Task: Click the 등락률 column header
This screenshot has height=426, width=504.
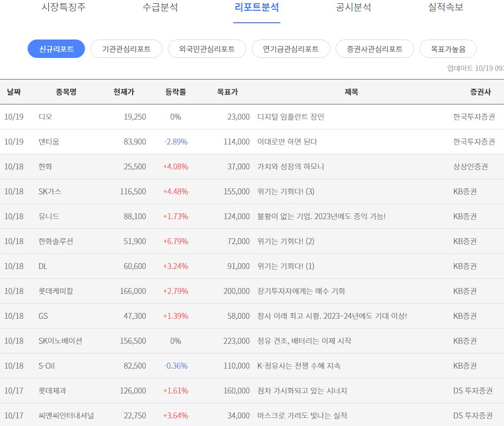Action: point(175,92)
